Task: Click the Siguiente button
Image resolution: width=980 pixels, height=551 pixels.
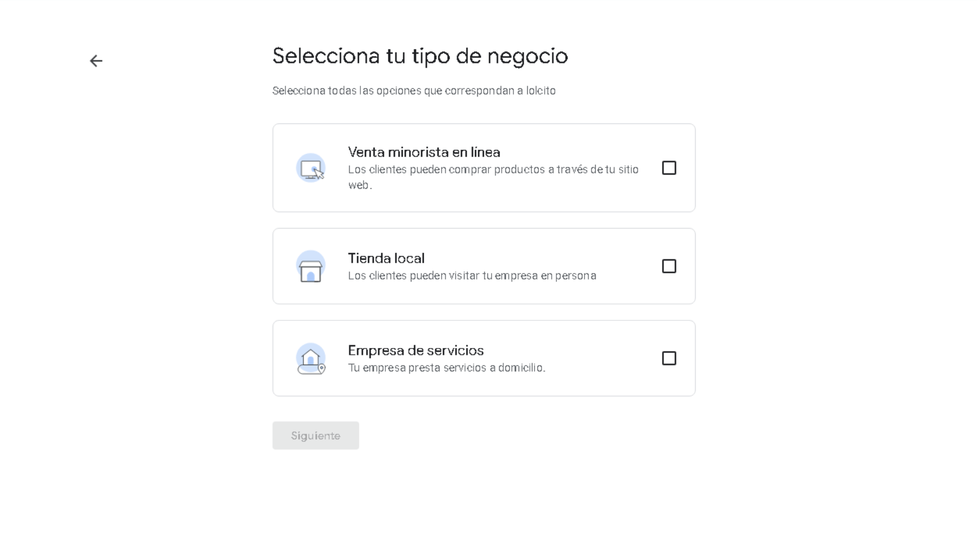Action: (x=315, y=435)
